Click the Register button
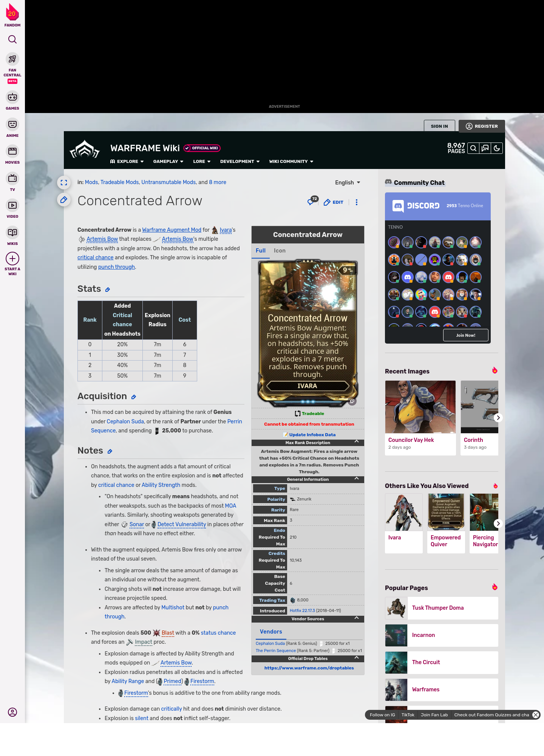The image size is (544, 756). (482, 126)
